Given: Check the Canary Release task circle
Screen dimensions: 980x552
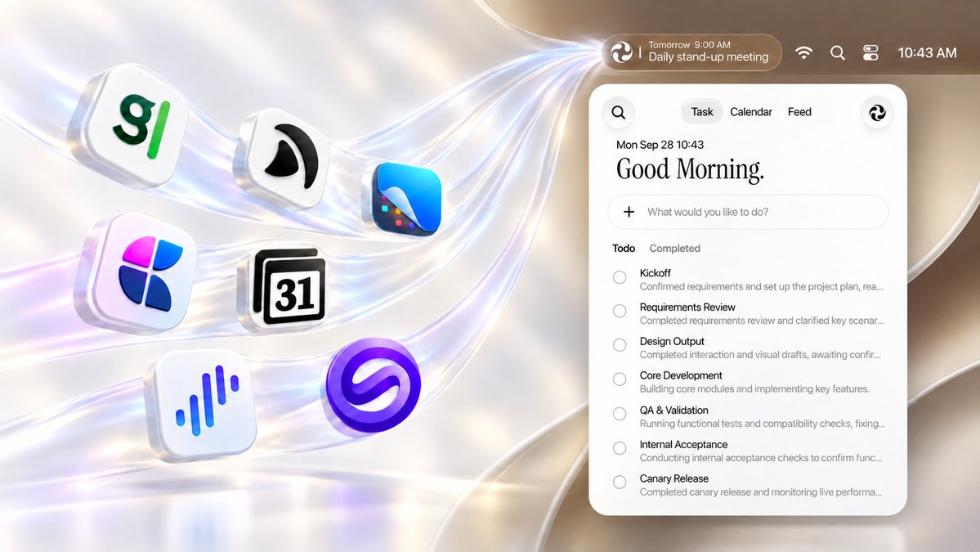Looking at the screenshot, I should point(620,482).
